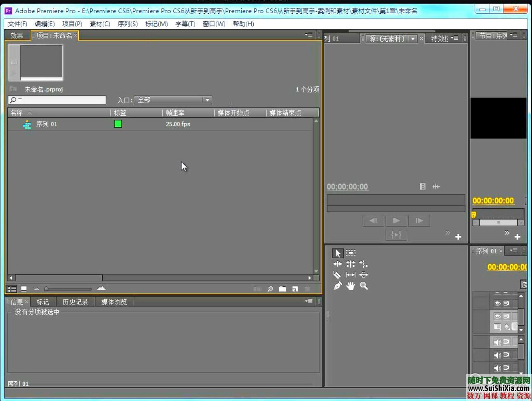Open the 序列(S) menu
This screenshot has height=401, width=532.
click(128, 23)
